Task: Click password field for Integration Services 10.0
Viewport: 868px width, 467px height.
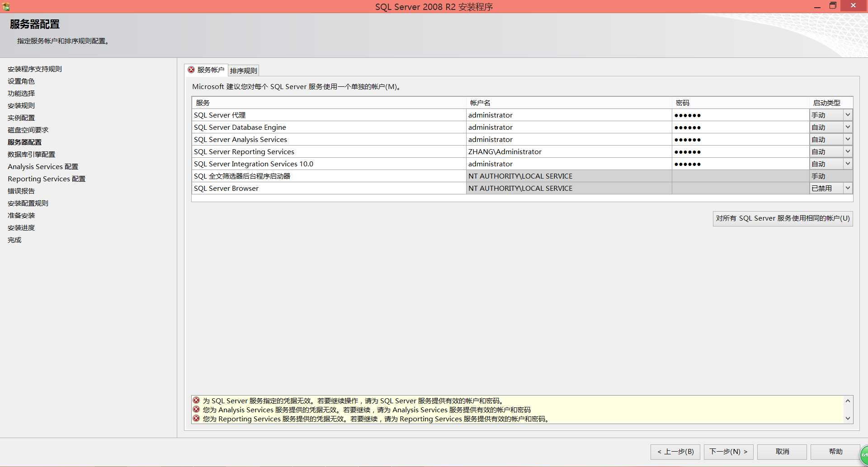Action: tap(741, 164)
